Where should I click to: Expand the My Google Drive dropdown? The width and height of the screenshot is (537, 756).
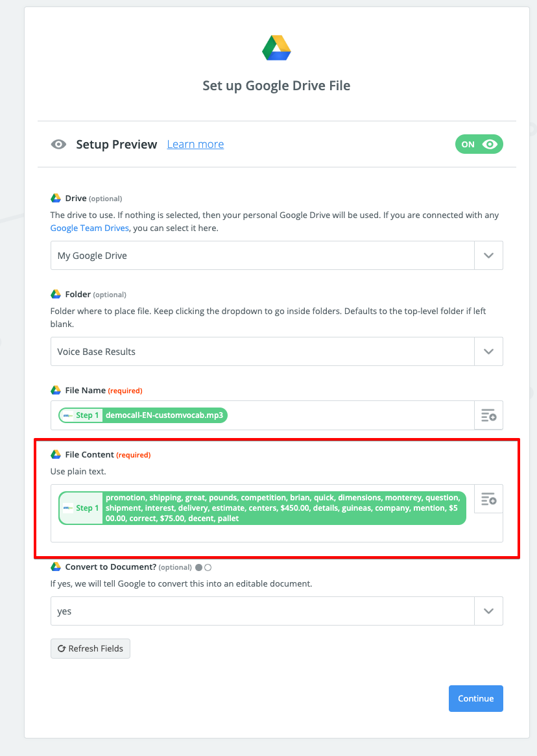[488, 256]
